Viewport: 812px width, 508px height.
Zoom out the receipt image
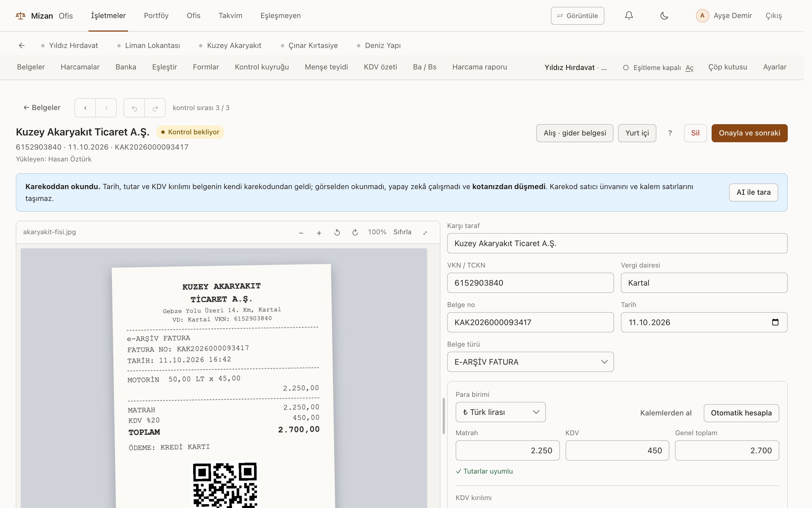(301, 233)
